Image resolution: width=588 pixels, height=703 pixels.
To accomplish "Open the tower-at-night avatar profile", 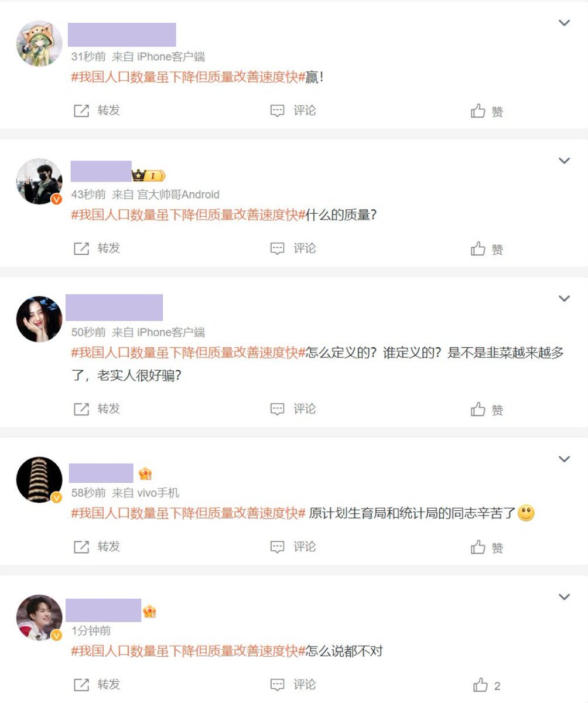I will (39, 480).
